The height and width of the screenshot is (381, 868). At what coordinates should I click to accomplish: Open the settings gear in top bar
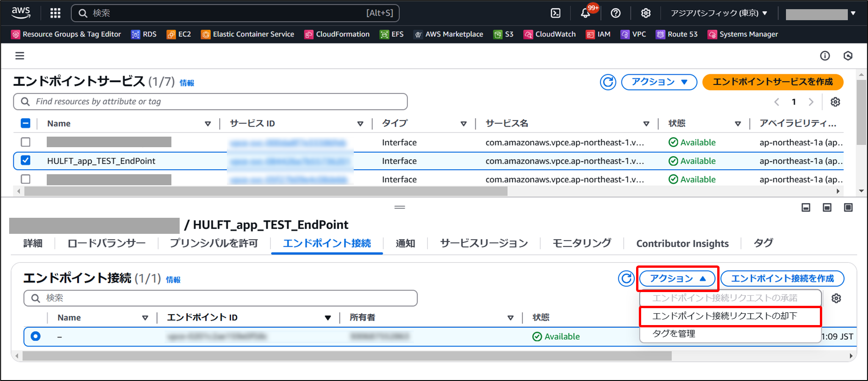coord(646,13)
